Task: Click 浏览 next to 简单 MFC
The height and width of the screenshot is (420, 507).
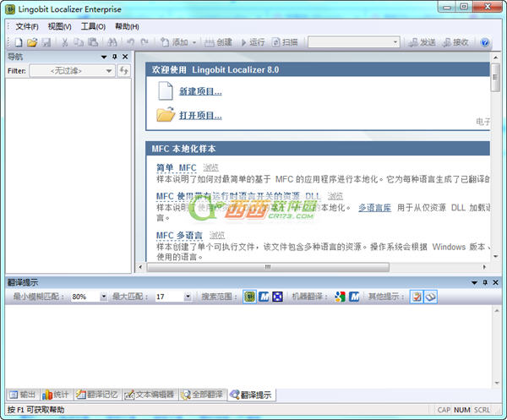Action: pos(210,168)
